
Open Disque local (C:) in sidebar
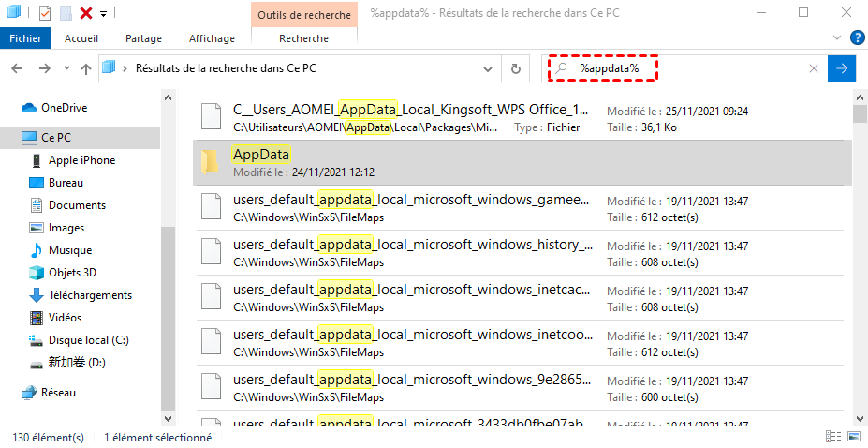[88, 340]
